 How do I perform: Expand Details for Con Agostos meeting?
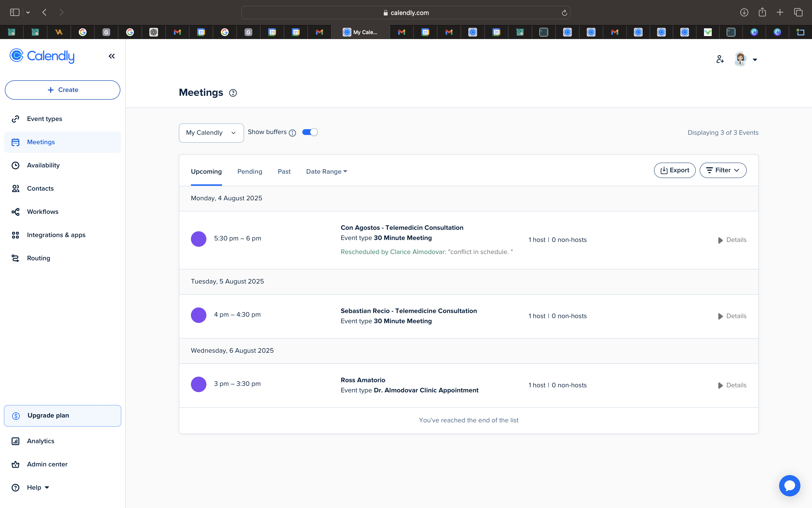point(732,240)
